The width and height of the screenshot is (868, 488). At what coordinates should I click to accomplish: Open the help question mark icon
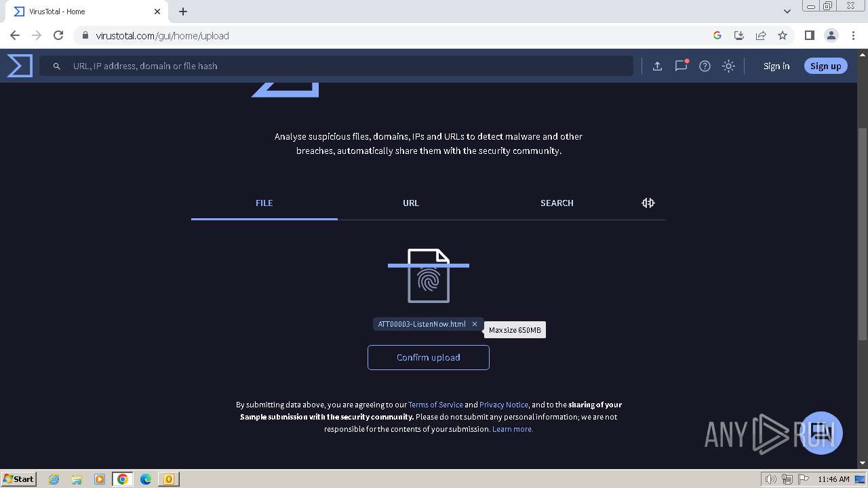click(705, 66)
